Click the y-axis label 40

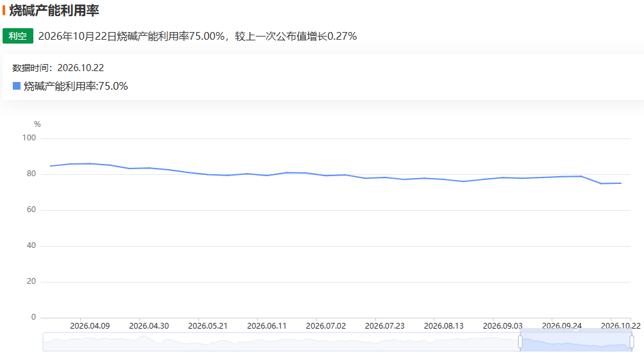(31, 245)
